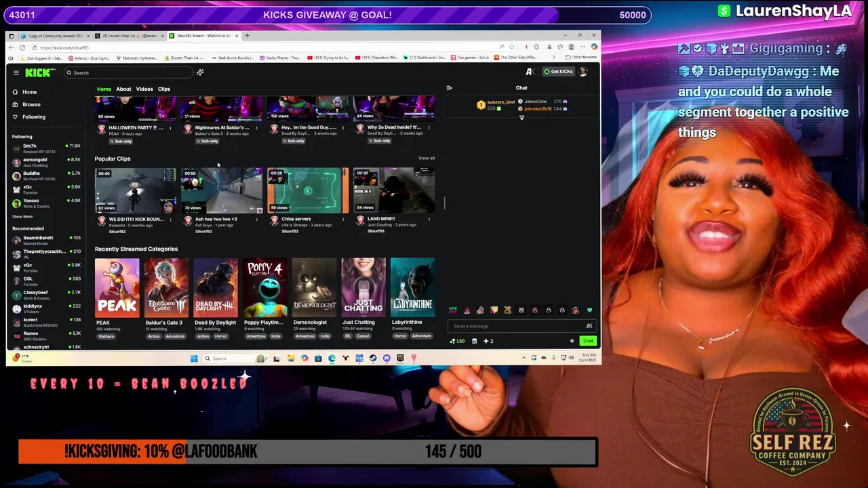Focus the Kick search field
This screenshot has height=488, width=868.
click(x=128, y=73)
